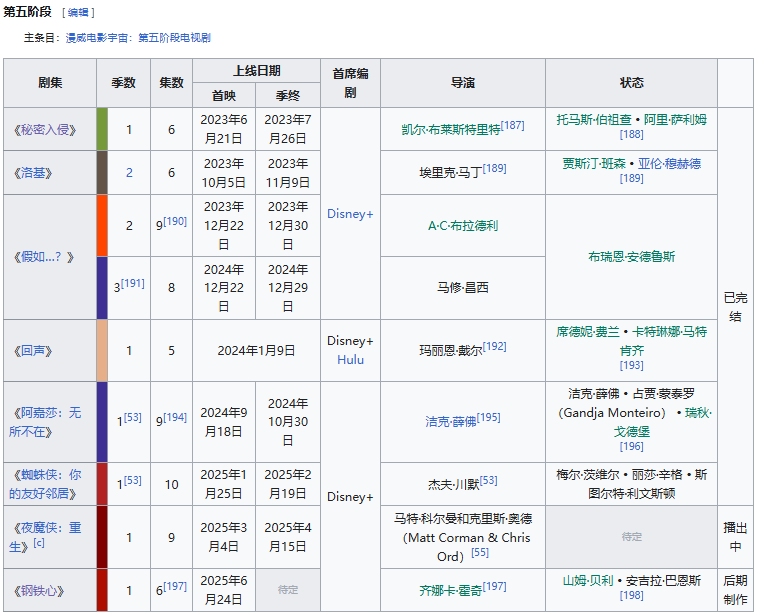Click the green color cell of 秘密入侵
Screen dimensions: 759x616
click(x=102, y=129)
